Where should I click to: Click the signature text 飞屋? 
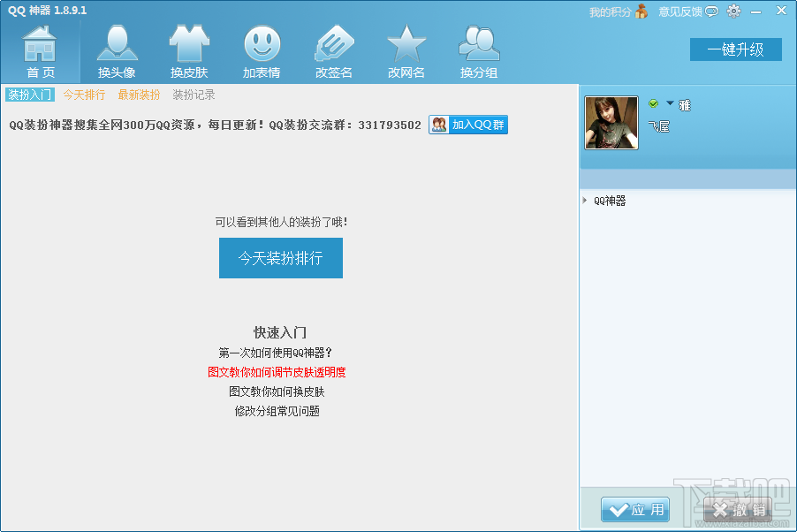click(x=659, y=126)
